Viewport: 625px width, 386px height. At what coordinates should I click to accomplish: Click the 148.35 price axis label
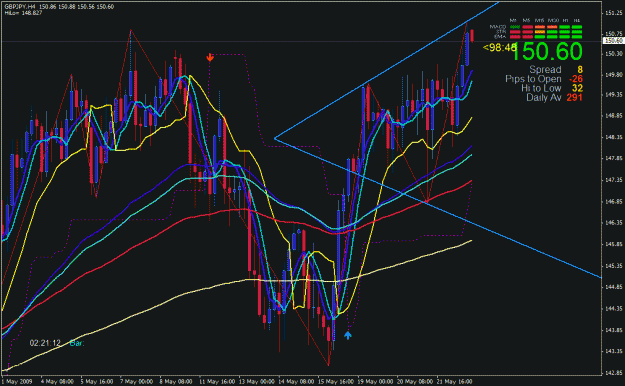(614, 137)
